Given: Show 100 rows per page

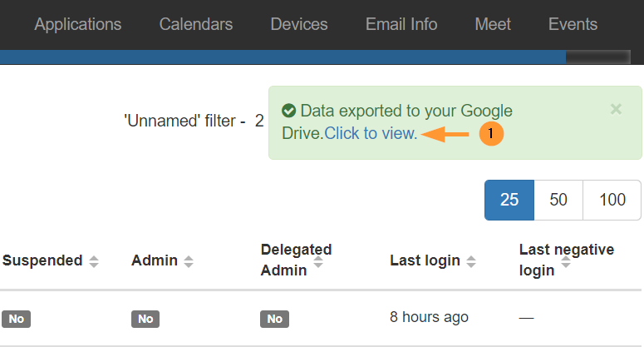Looking at the screenshot, I should pyautogui.click(x=612, y=200).
